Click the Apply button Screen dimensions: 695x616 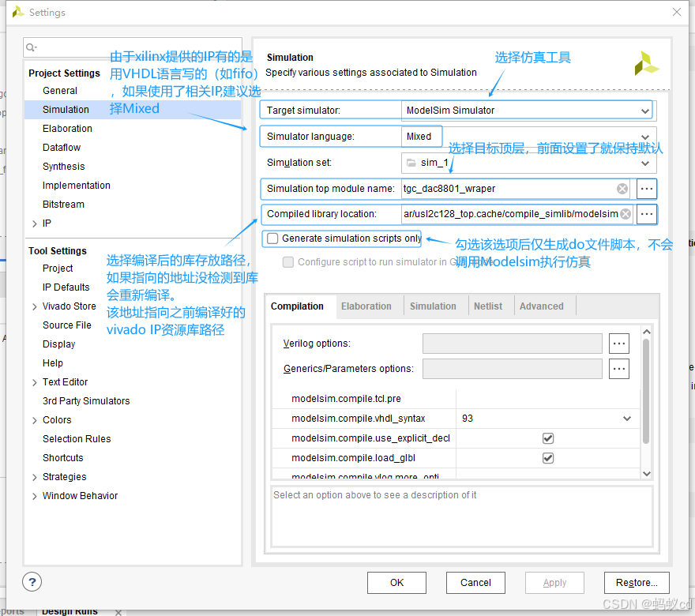click(x=554, y=582)
